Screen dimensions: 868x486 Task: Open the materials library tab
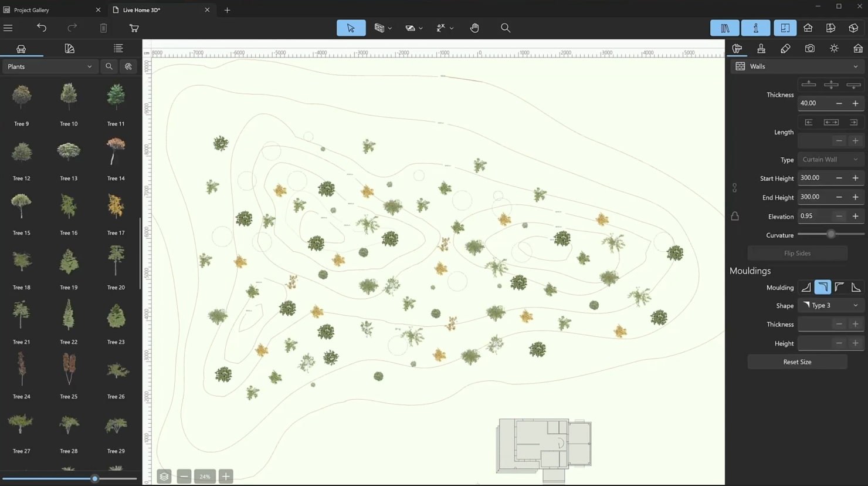tap(69, 49)
